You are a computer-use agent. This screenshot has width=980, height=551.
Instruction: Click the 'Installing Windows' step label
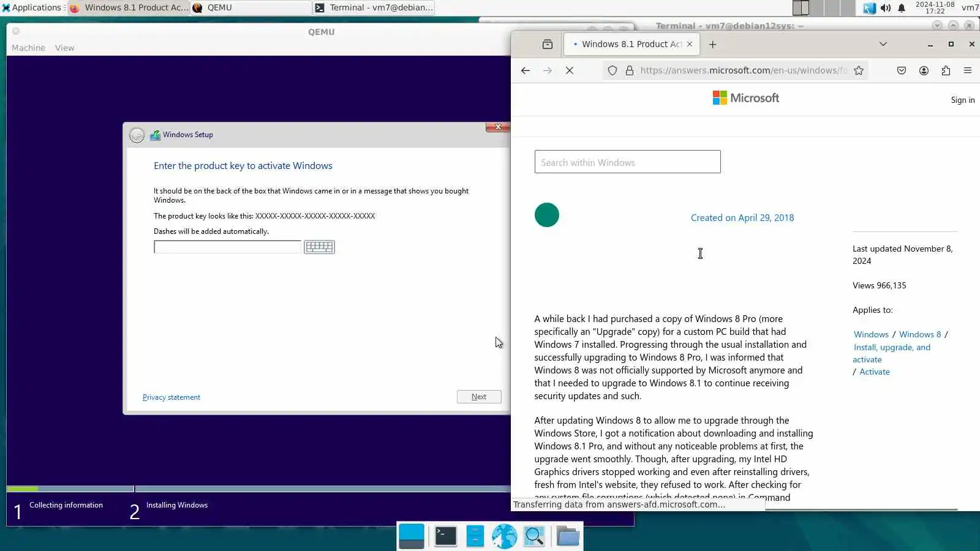177,505
